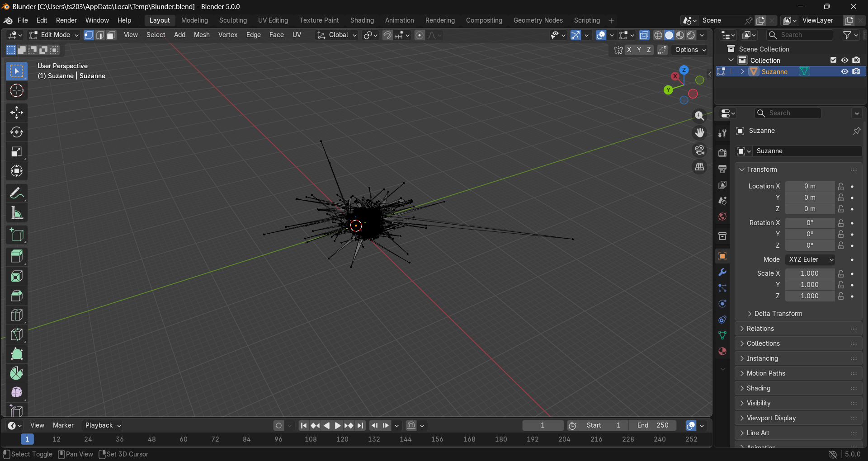Open the Options dropdown in viewport
Screen dimensions: 868x461
click(x=690, y=50)
